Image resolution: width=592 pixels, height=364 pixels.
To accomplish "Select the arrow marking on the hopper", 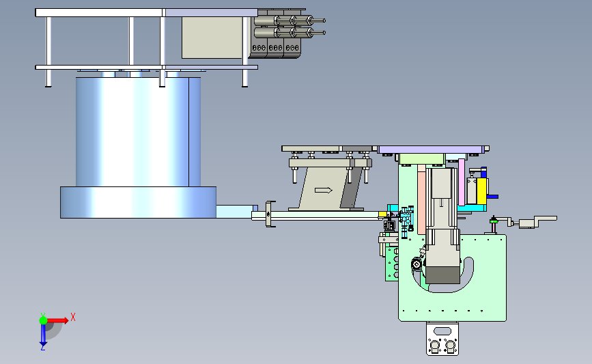I will click(x=324, y=191).
